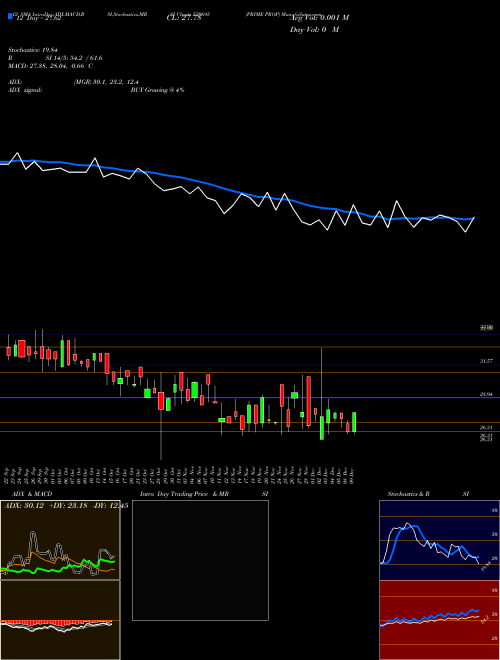The width and height of the screenshot is (500, 660).
Task: Click the red RSI chart panel
Action: tap(439, 620)
